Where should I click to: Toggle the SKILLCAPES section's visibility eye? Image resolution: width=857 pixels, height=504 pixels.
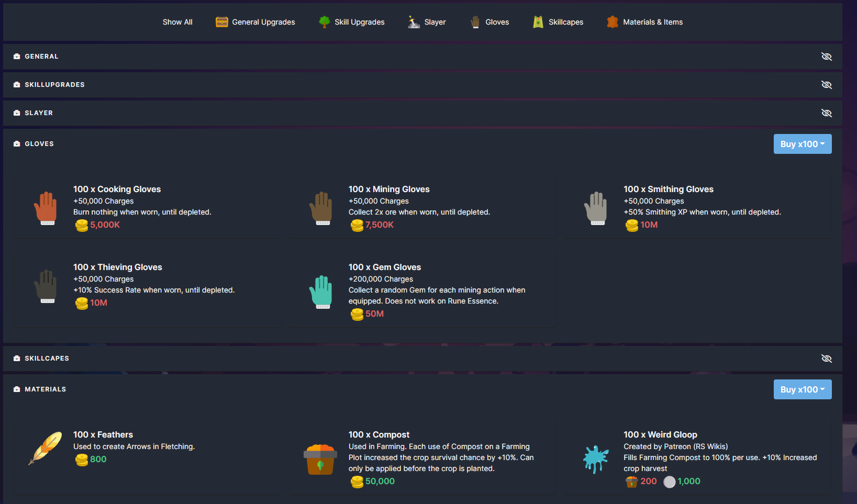(827, 359)
